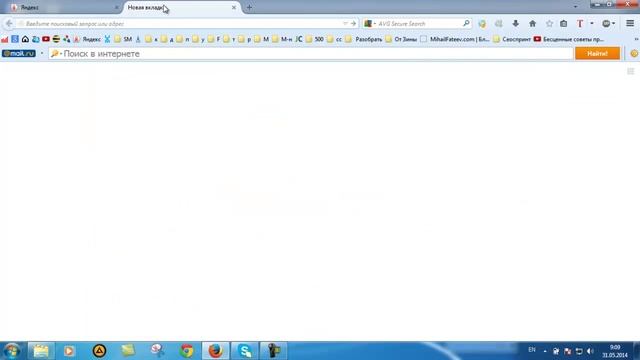640x360 pixels.
Task: Launch media player from taskbar
Action: [x=69, y=351]
